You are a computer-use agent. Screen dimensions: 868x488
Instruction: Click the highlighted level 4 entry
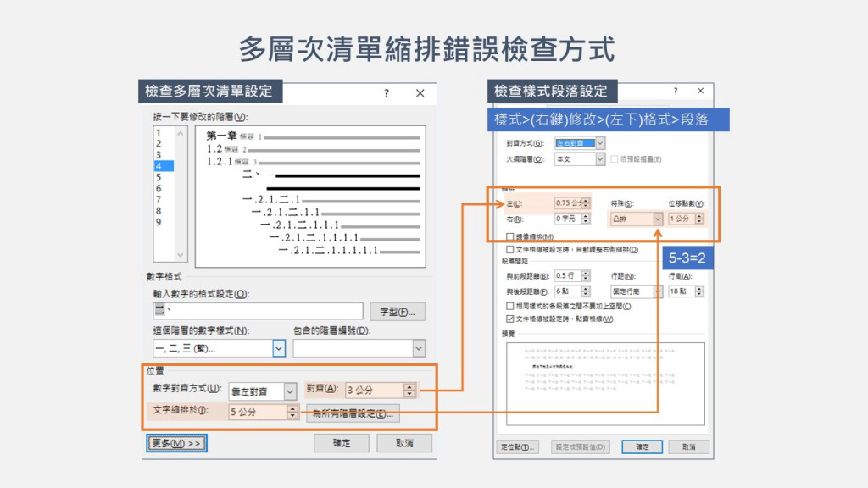pos(164,166)
